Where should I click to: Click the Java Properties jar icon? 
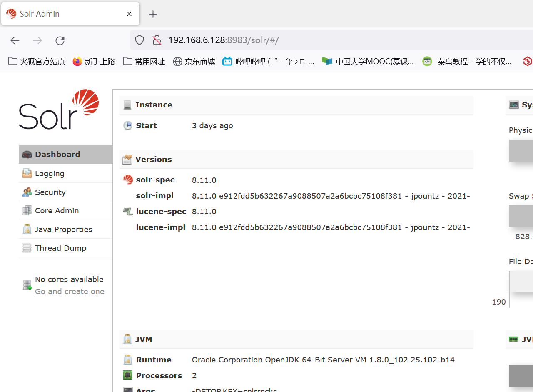(x=27, y=229)
